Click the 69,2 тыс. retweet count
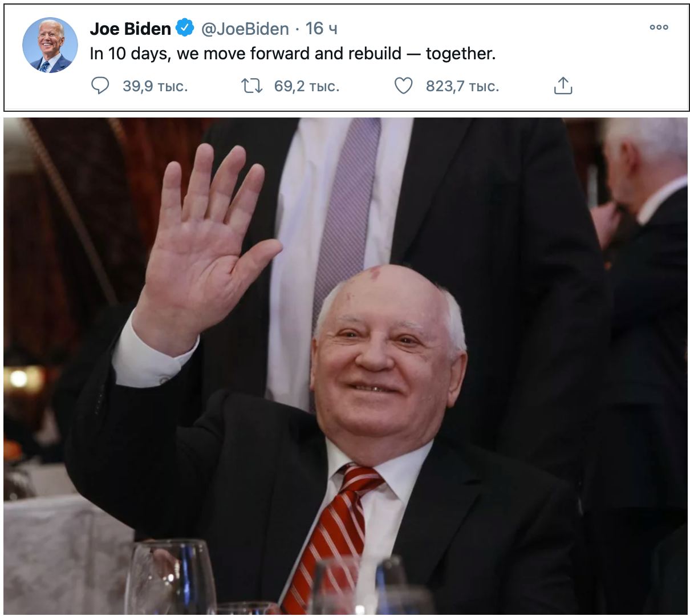The height and width of the screenshot is (616, 690). (x=307, y=86)
